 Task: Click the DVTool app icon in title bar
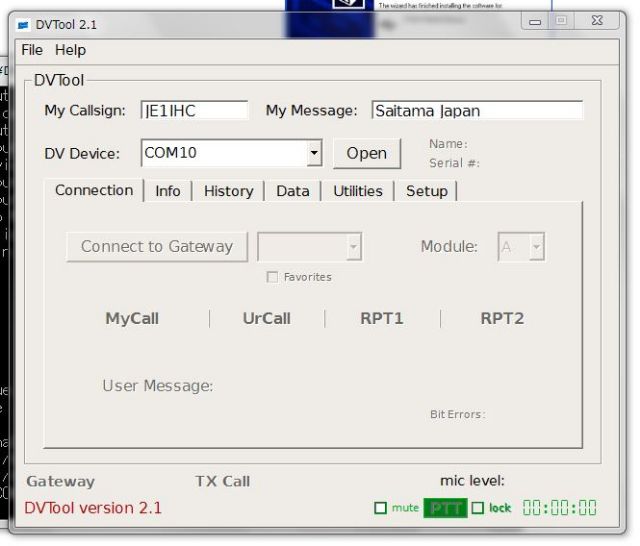23,24
